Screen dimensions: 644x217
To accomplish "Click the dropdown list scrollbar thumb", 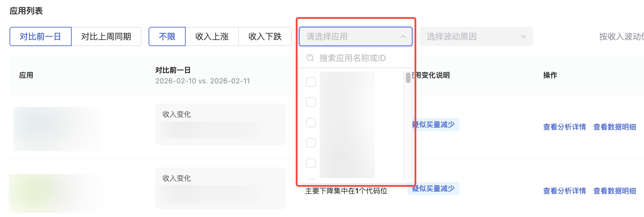I will (x=408, y=78).
